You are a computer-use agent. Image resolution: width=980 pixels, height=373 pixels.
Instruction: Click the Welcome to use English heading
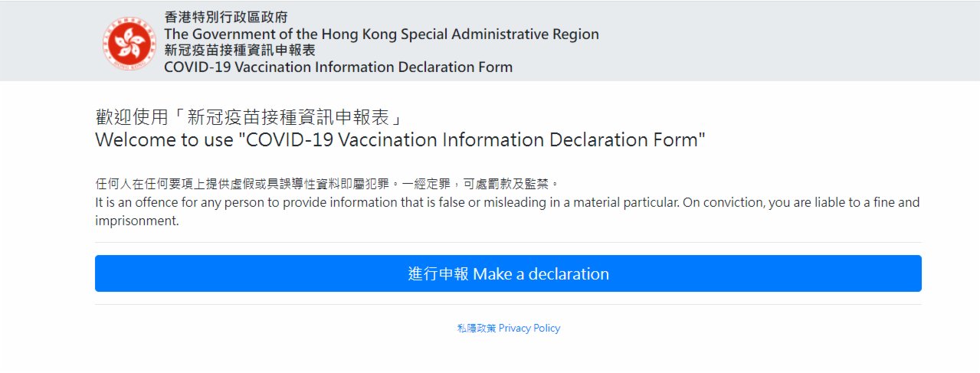pyautogui.click(x=400, y=141)
